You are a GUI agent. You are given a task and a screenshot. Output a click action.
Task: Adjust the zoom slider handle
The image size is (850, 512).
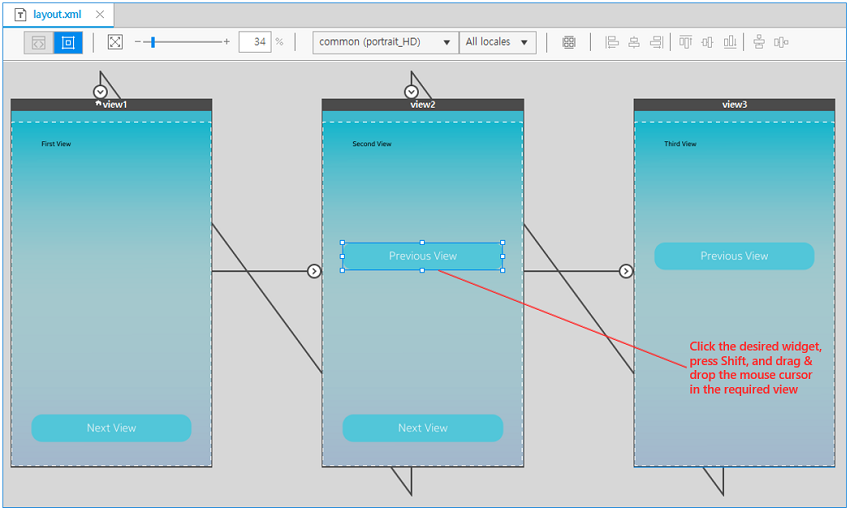[152, 42]
